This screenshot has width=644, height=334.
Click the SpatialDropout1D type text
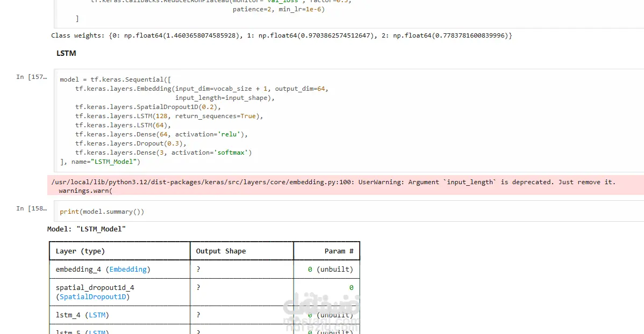(93, 296)
